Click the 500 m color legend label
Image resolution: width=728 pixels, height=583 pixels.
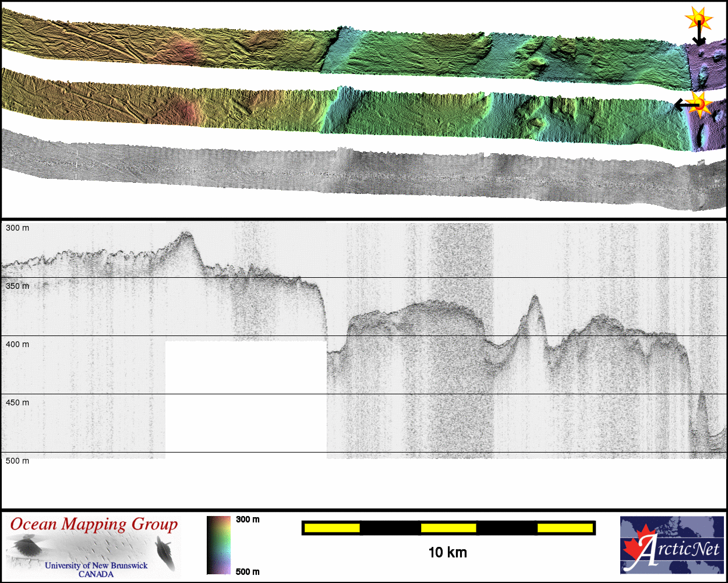[x=248, y=571]
